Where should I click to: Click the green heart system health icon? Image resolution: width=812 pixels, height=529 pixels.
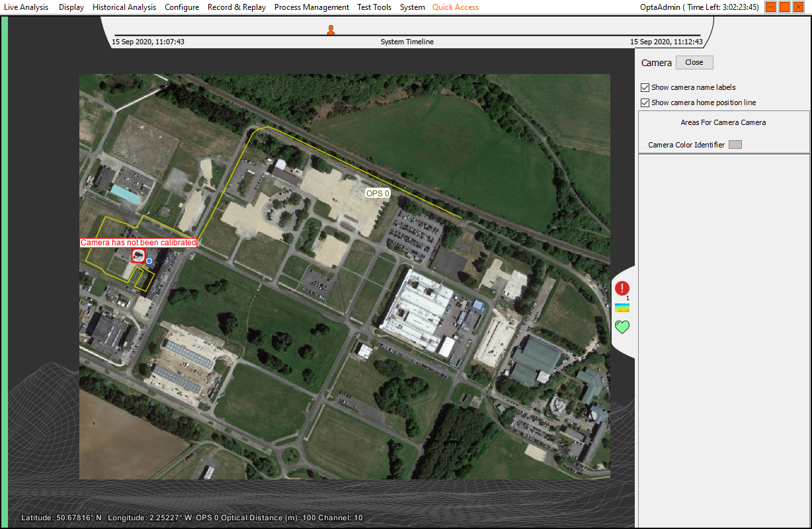point(622,327)
